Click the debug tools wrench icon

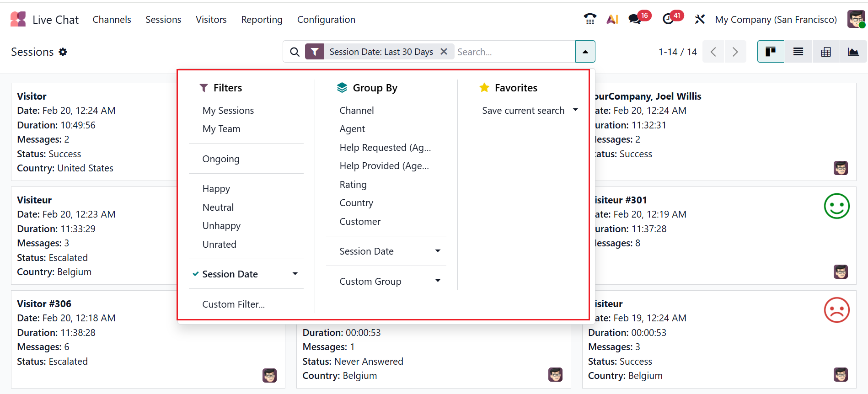pyautogui.click(x=700, y=19)
